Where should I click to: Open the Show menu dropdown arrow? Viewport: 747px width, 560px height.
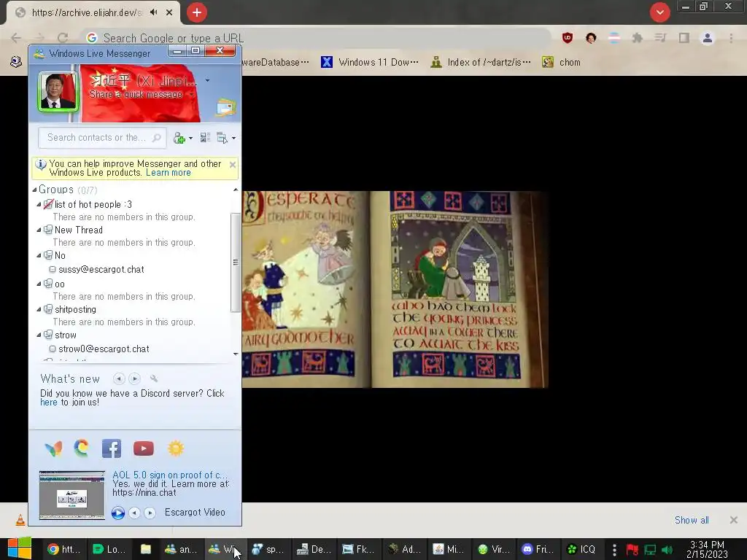click(233, 138)
